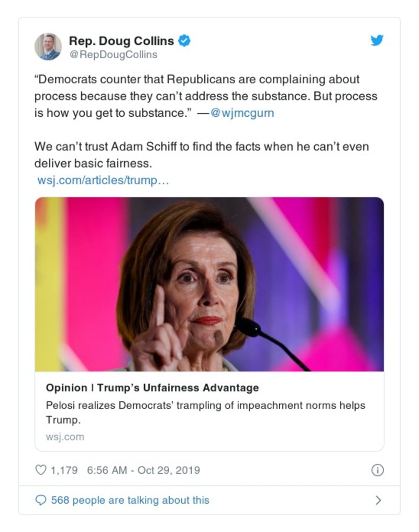Image resolution: width=419 pixels, height=532 pixels.
Task: Follow the wsj.com/articles/trump… link
Action: [103, 180]
